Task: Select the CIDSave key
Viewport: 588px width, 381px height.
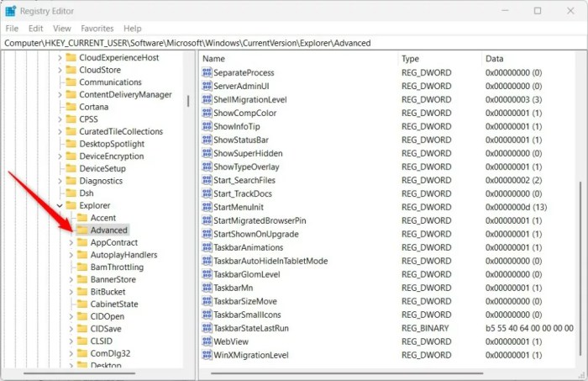Action: (106, 329)
